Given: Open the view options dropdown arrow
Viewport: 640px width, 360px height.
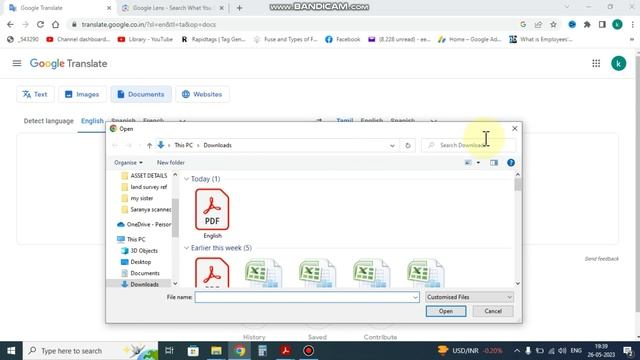Looking at the screenshot, I should coord(478,162).
